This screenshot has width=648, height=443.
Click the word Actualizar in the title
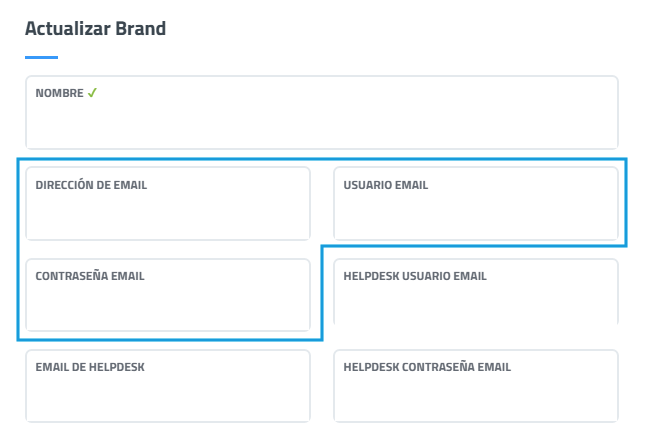(68, 28)
